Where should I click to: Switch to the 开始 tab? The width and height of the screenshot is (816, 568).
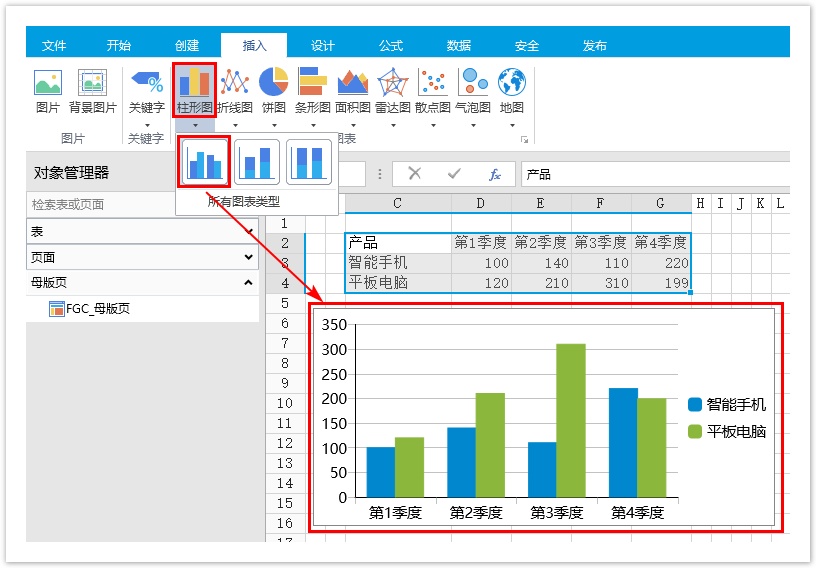pyautogui.click(x=119, y=46)
